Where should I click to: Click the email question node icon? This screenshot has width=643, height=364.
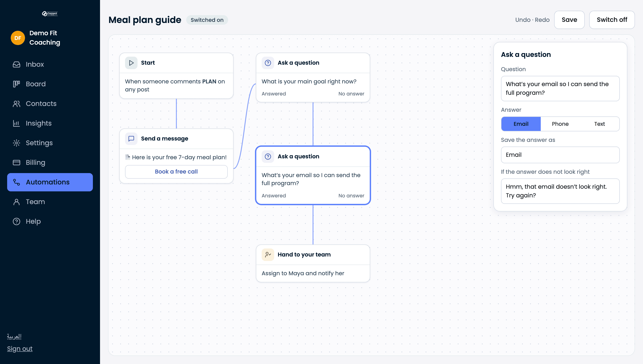point(268,157)
